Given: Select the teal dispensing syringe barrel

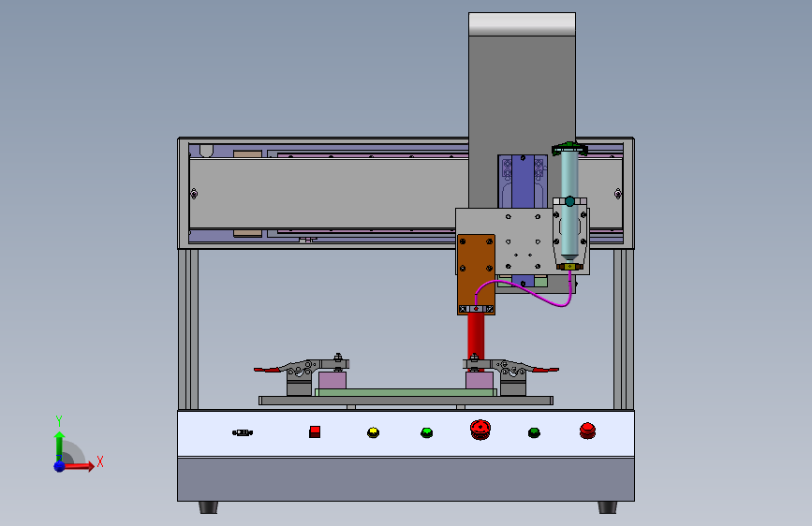Looking at the screenshot, I should click(x=569, y=204).
